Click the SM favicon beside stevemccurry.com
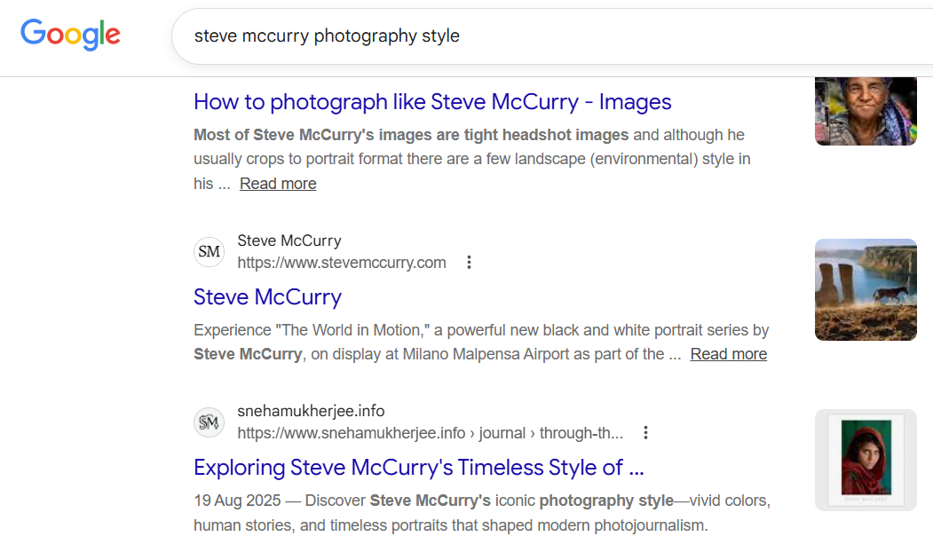 coord(210,252)
